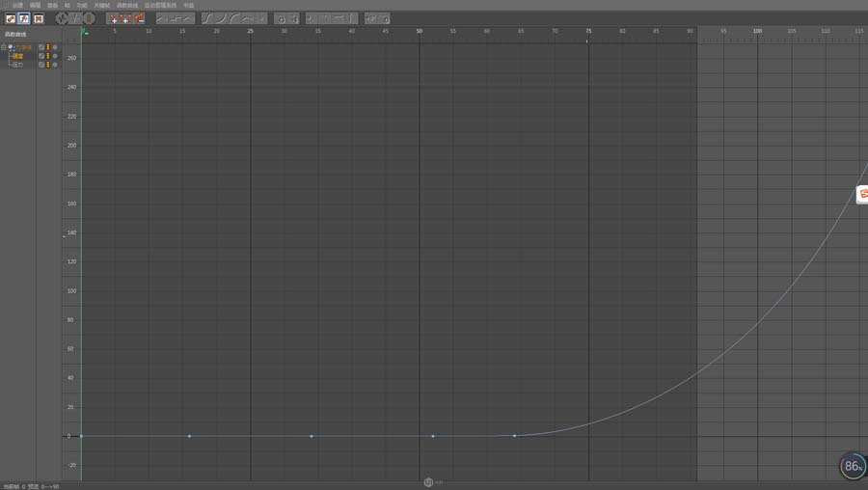
Task: Click the Sogou input method S icon
Action: click(862, 194)
